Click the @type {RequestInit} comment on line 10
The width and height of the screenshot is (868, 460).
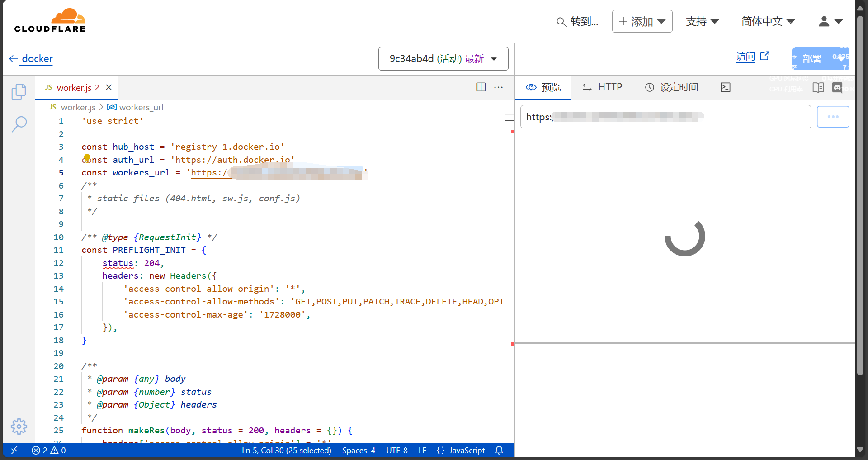149,237
